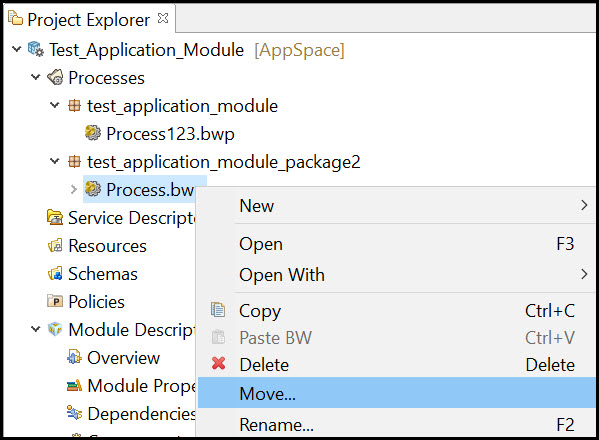The image size is (599, 440).
Task: Choose Delete from context menu
Action: click(x=397, y=365)
